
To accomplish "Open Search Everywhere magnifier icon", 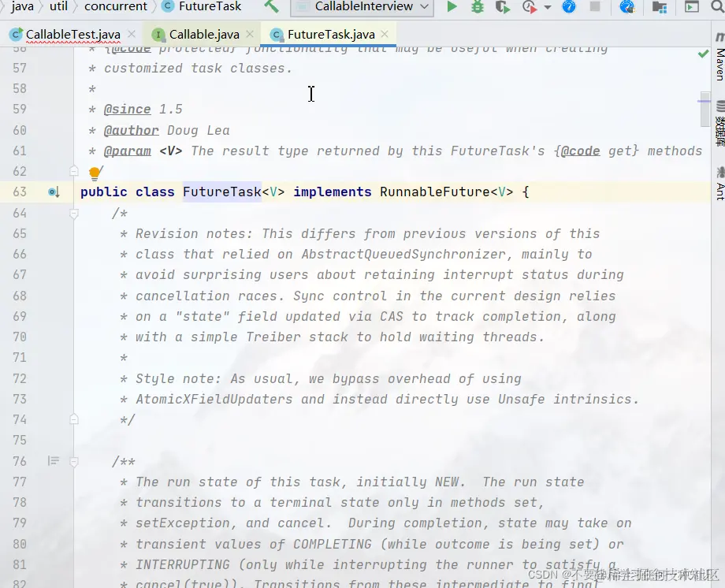I will pos(717,6).
